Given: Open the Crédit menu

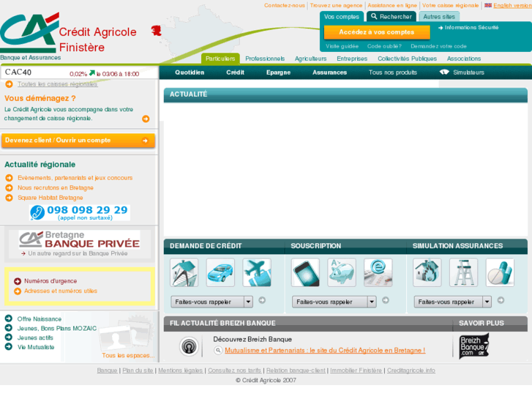Looking at the screenshot, I should 235,72.
